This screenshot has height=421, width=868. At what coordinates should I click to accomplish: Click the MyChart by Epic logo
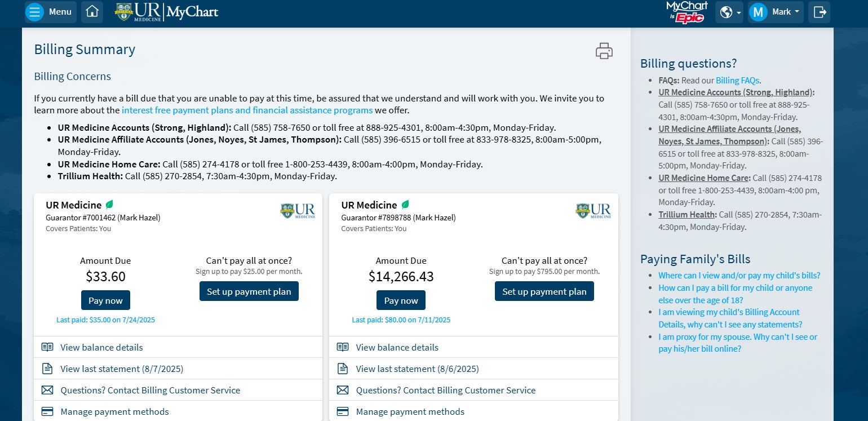click(687, 12)
